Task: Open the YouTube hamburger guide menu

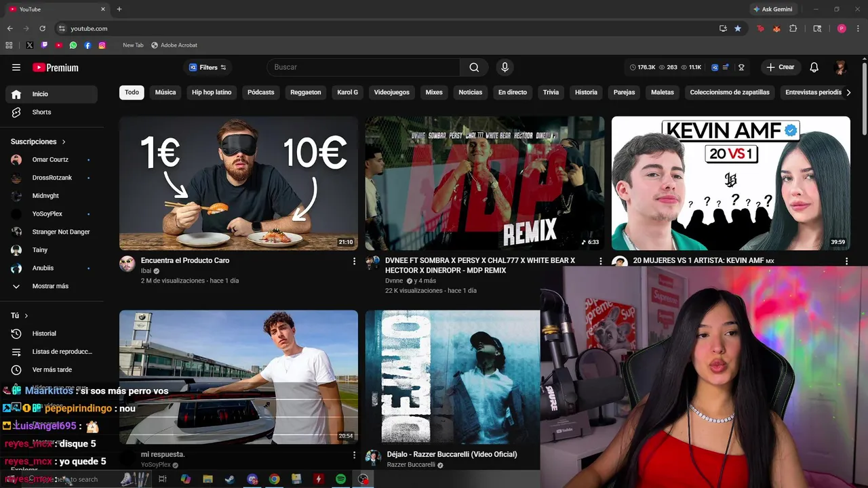Action: coord(16,67)
